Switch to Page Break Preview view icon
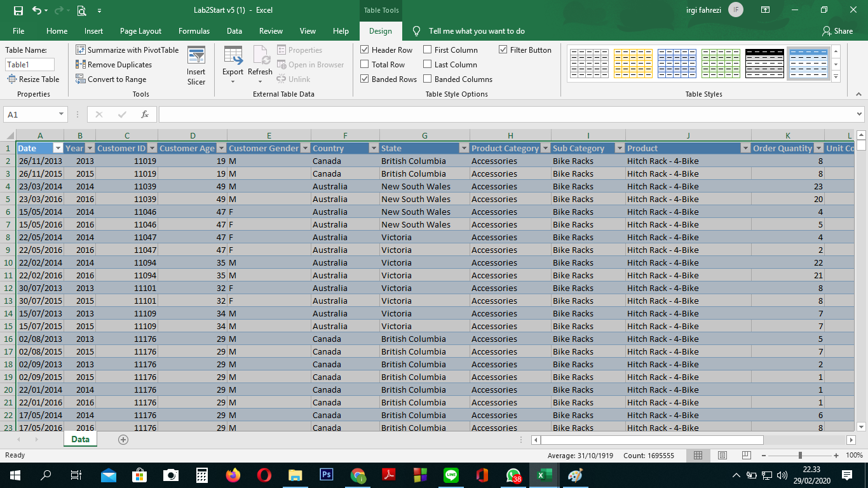The width and height of the screenshot is (868, 488). pos(746,456)
